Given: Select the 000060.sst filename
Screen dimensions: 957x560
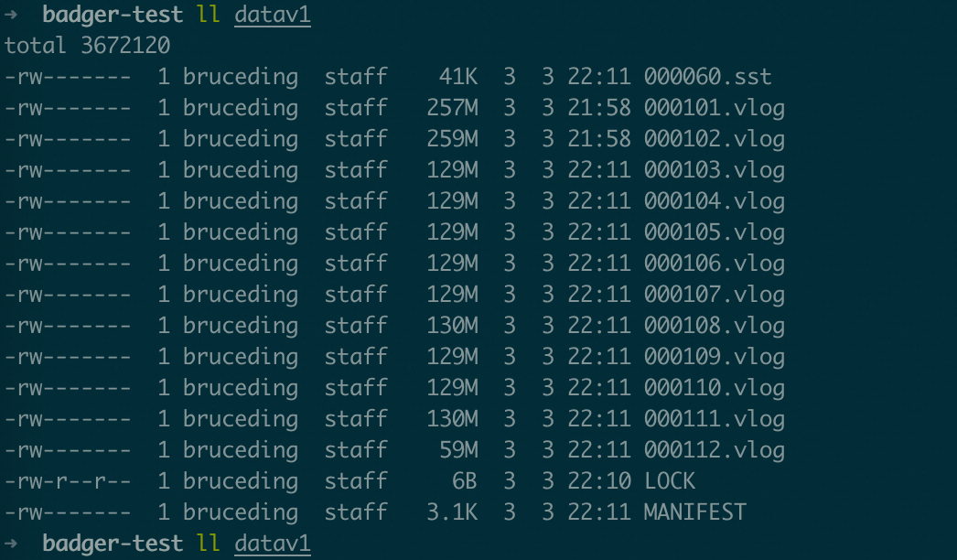Looking at the screenshot, I should (x=707, y=77).
